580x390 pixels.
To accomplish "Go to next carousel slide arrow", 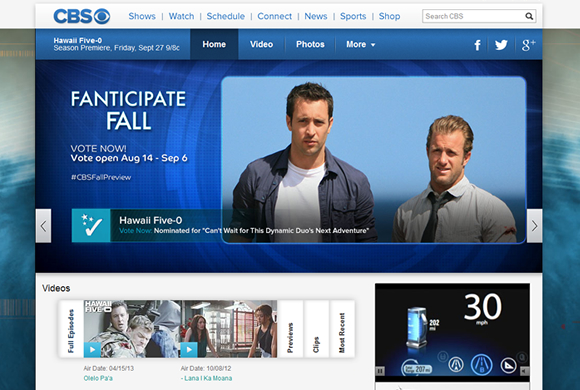I will click(x=535, y=226).
